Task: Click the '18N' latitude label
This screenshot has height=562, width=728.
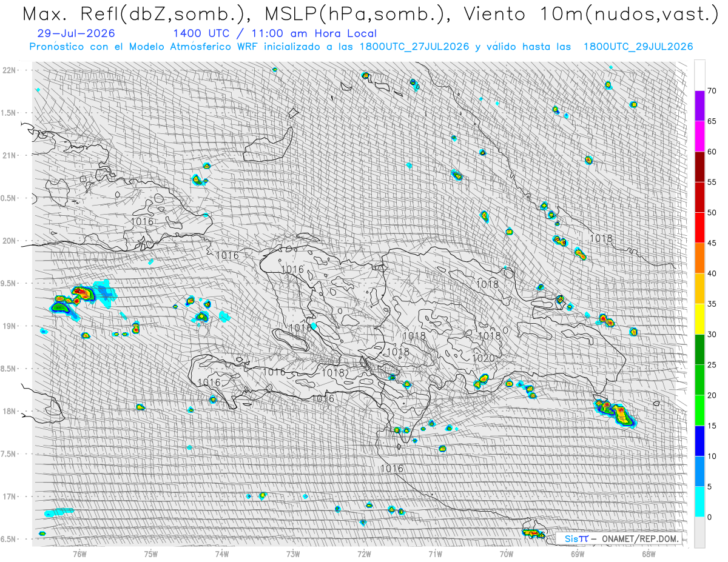Action: [9, 411]
